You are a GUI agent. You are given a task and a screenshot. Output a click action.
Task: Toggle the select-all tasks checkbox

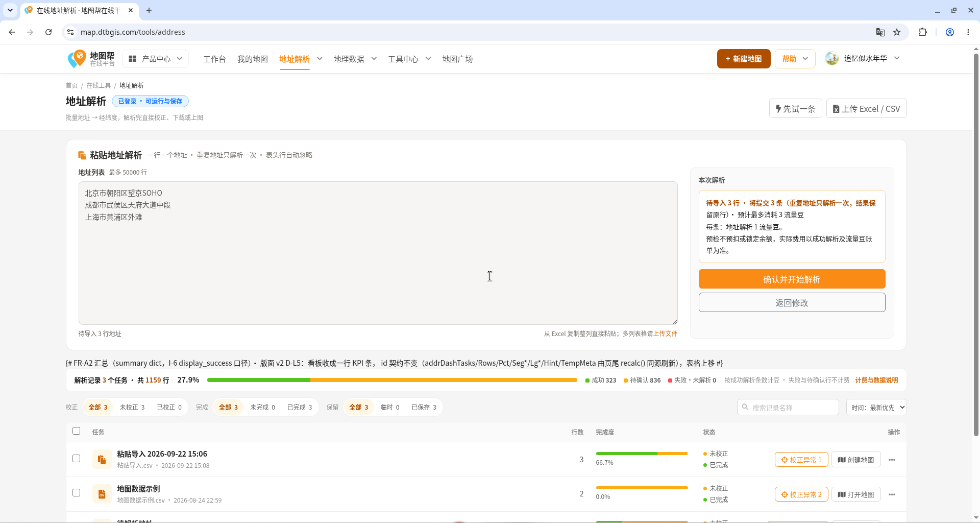76,431
